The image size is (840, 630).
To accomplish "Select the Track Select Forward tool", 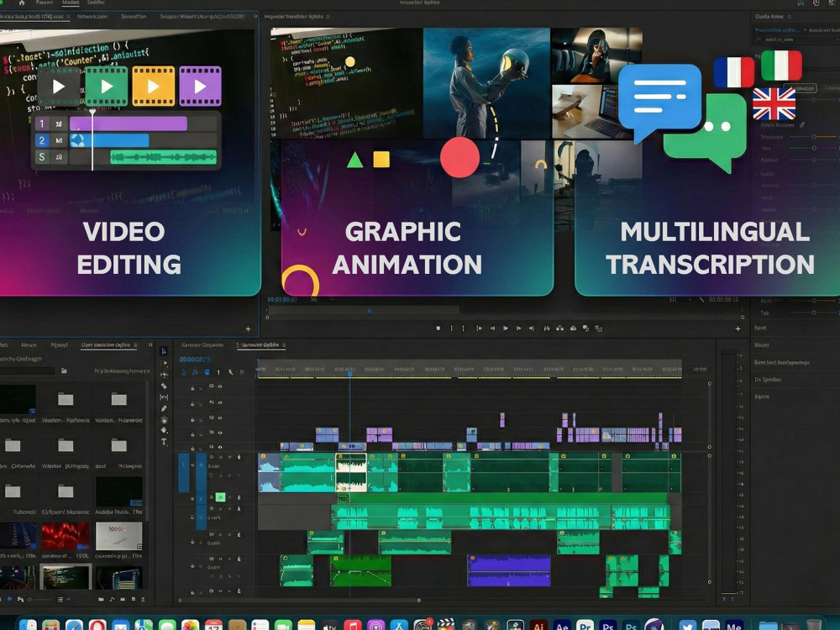I will (164, 363).
